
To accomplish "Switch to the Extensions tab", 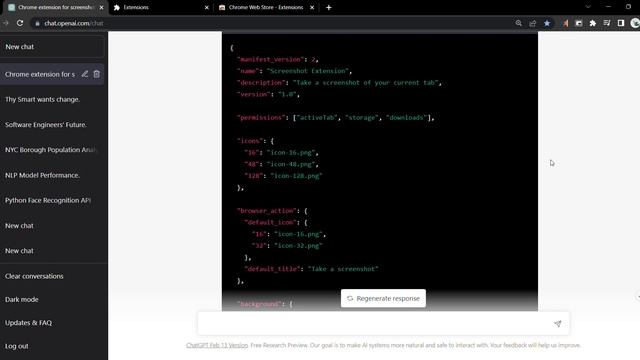I will point(161,7).
